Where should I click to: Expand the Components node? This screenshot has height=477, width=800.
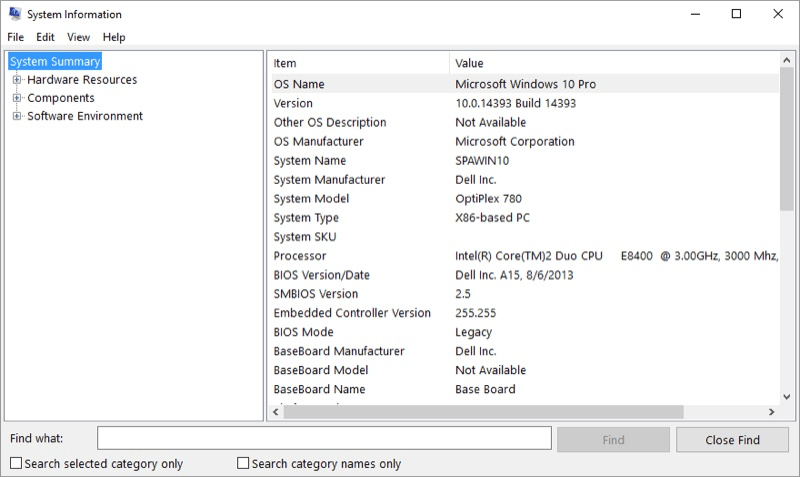pos(17,98)
